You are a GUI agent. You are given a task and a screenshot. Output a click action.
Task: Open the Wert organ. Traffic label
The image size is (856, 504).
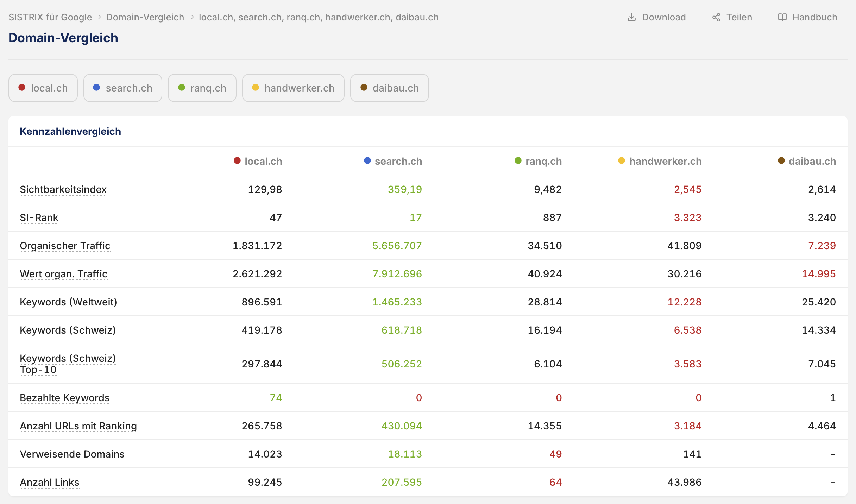click(64, 274)
